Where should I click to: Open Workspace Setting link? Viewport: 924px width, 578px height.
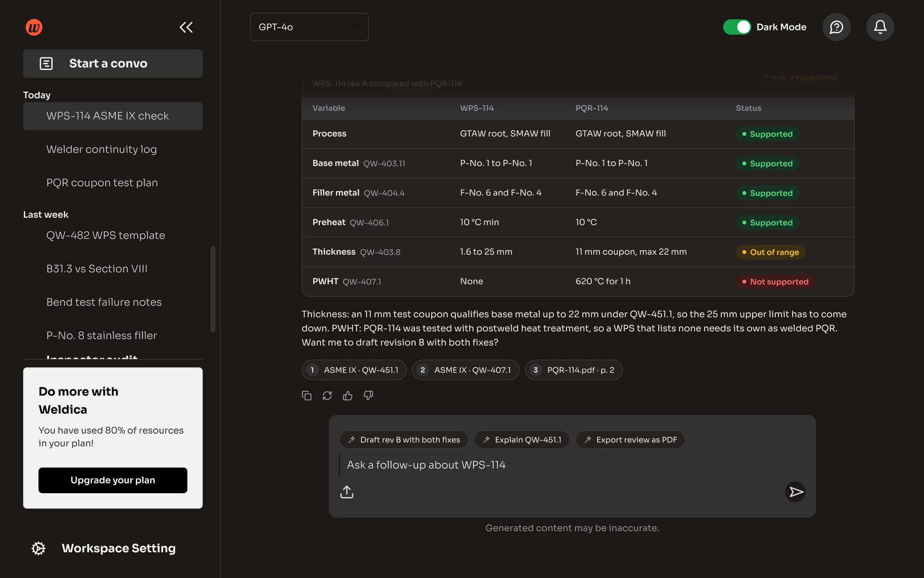click(x=119, y=548)
